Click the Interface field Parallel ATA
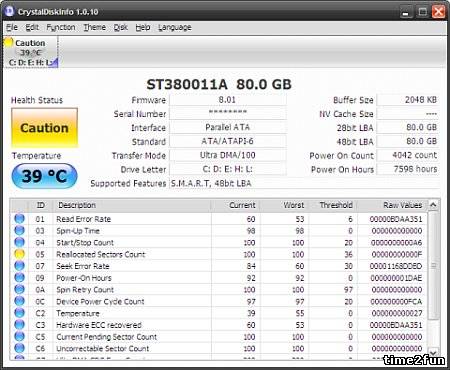This screenshot has width=450, height=370. point(228,127)
